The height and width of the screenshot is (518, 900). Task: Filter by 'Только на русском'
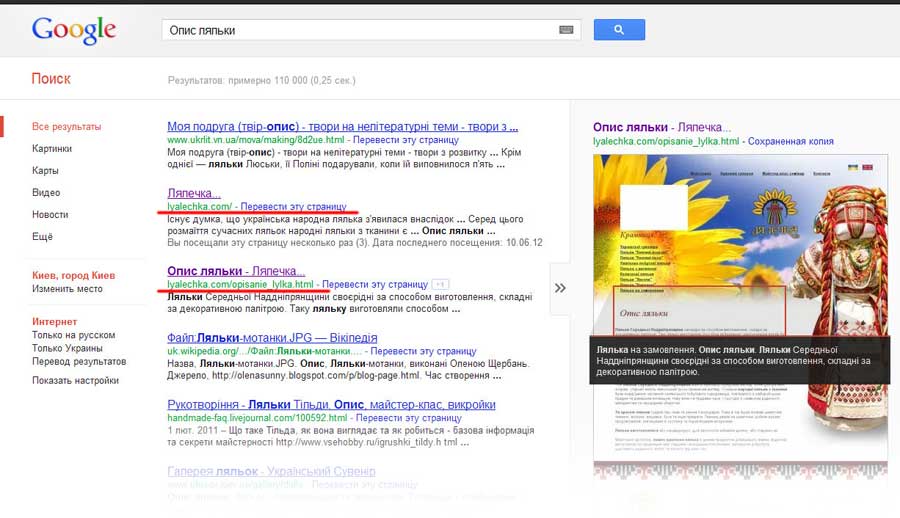[73, 335]
